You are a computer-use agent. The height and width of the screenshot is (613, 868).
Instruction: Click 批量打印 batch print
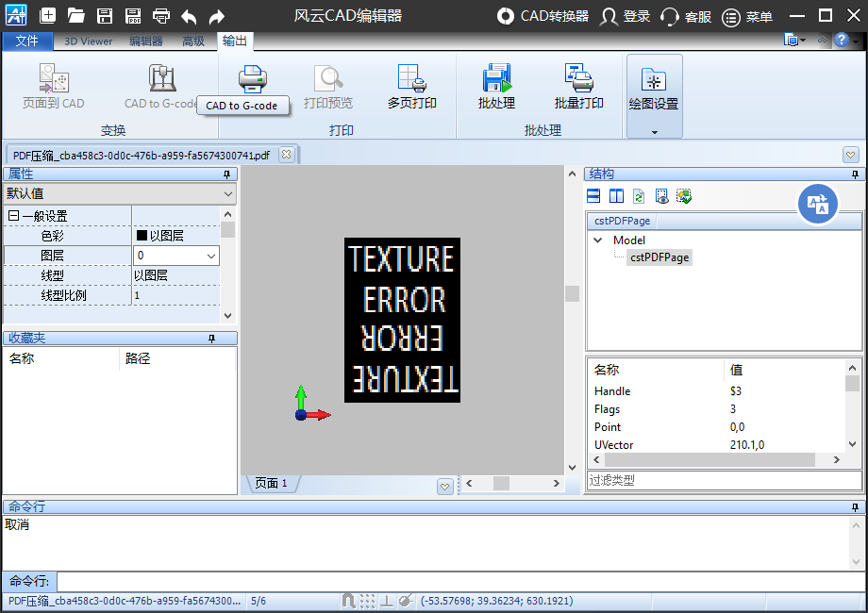point(579,87)
